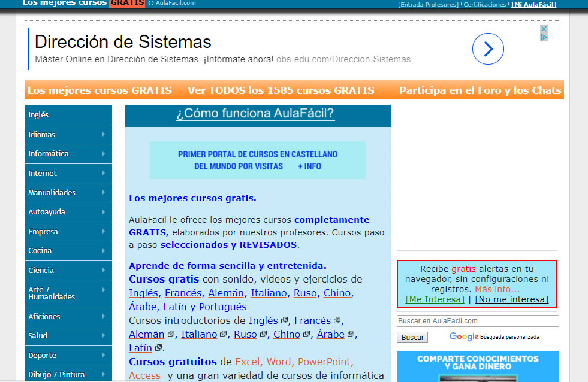Viewport: 588px width, 382px height.
Task: Open the Mi AulaFácil link
Action: pos(534,5)
